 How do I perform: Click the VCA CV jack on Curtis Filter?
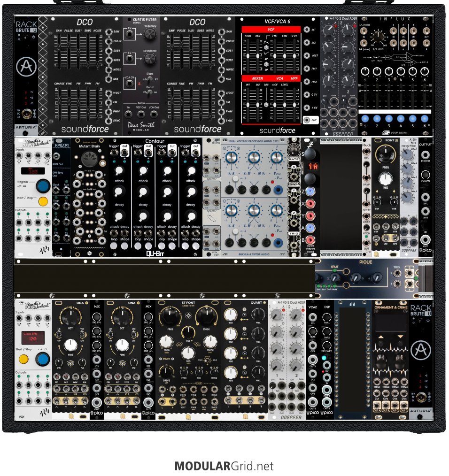(130, 84)
